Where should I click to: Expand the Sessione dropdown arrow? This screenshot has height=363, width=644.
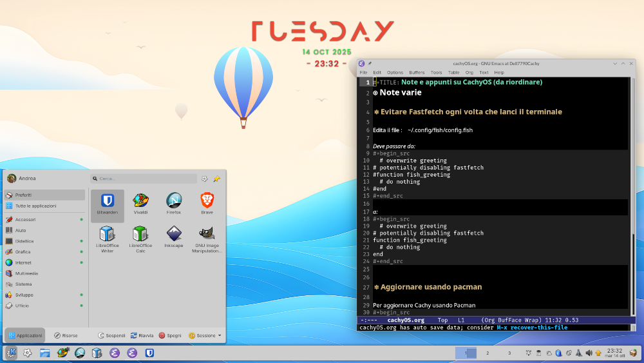point(220,335)
